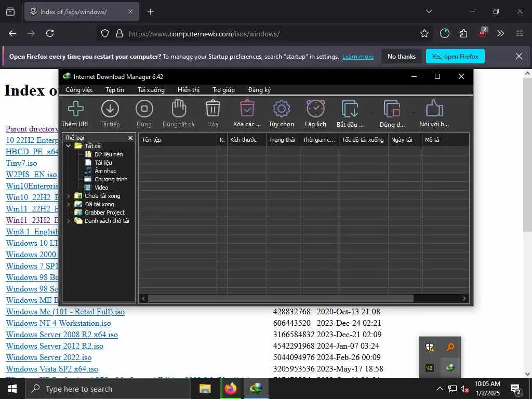The height and width of the screenshot is (399, 532).
Task: Click the Bắt đầu... start queue icon
Action: click(x=350, y=109)
